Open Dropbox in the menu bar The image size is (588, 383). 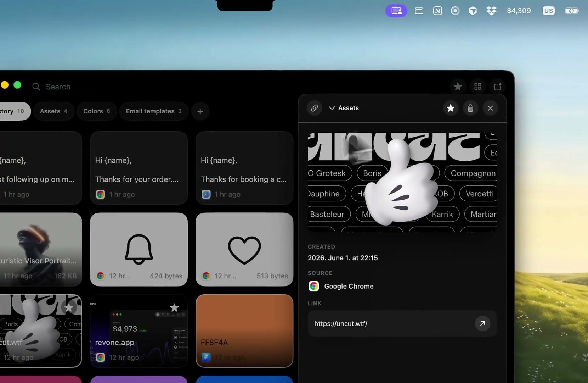click(491, 11)
